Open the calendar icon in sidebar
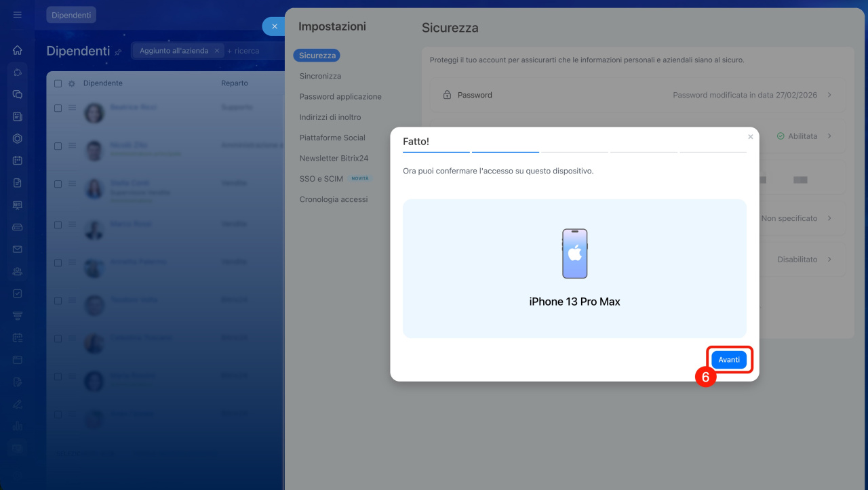868x490 pixels. 18,161
